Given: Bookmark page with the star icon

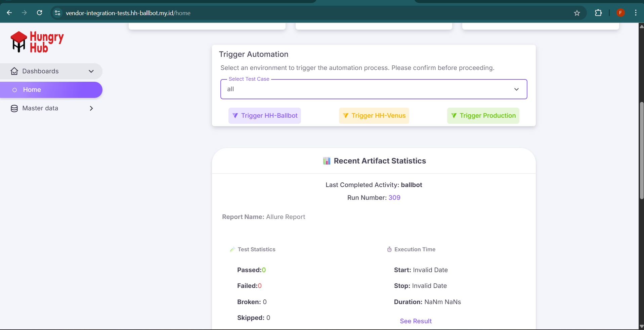Looking at the screenshot, I should (577, 13).
